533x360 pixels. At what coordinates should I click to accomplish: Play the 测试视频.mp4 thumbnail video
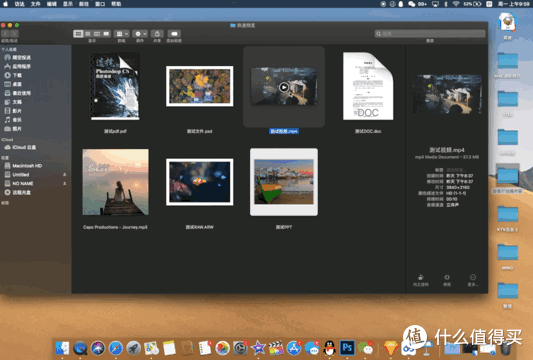pos(284,87)
